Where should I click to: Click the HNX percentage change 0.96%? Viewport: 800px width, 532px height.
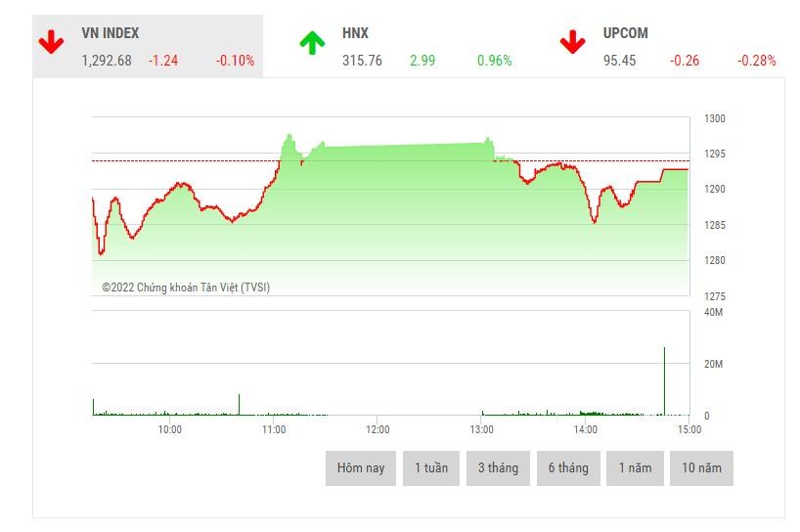point(494,61)
